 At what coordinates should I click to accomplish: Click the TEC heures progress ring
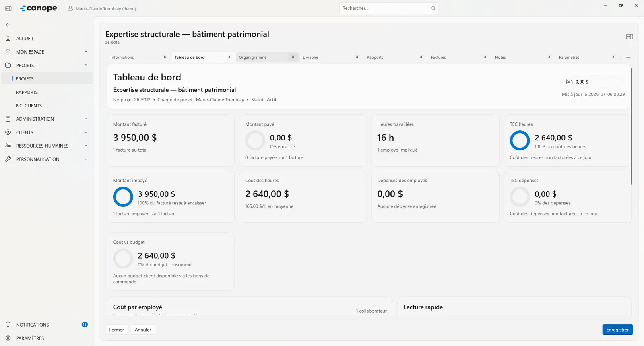pos(520,141)
